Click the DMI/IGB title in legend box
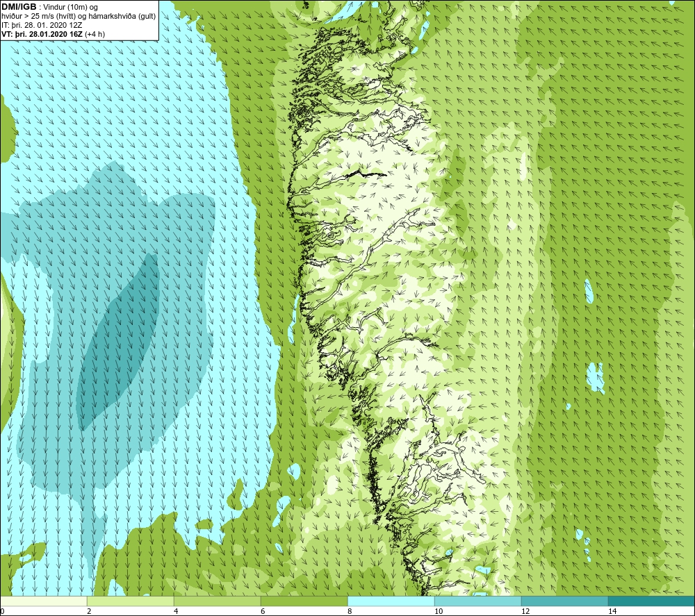 pyautogui.click(x=19, y=7)
